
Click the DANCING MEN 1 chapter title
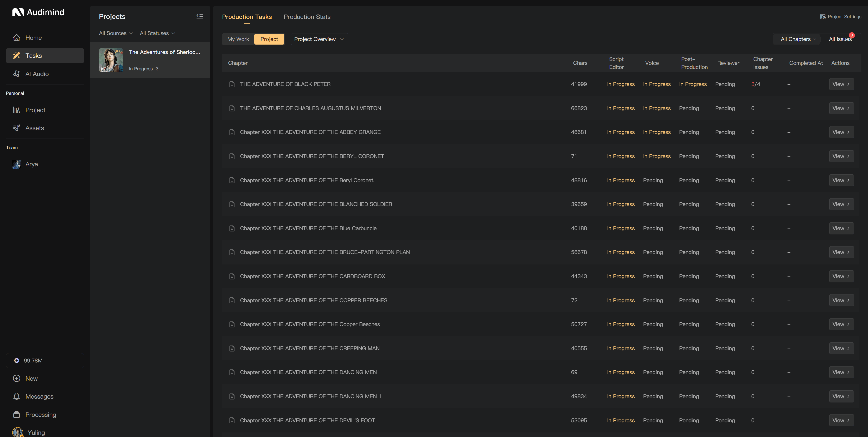[x=310, y=396]
